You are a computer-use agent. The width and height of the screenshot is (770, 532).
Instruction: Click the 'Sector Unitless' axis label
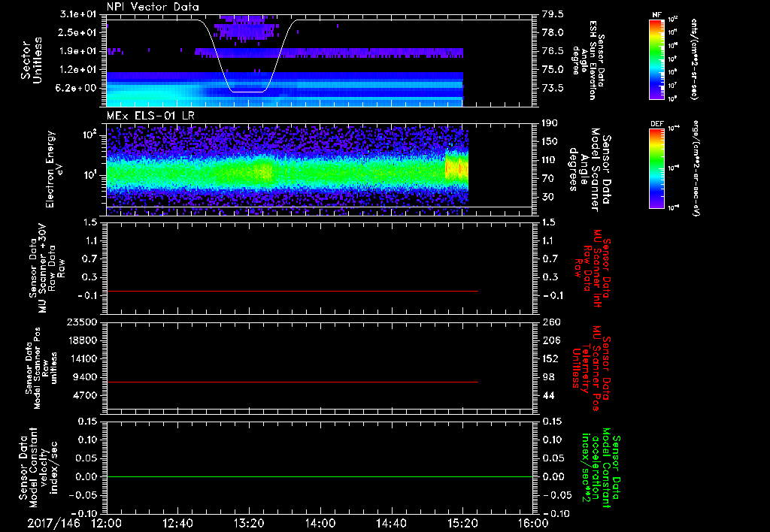pos(32,61)
